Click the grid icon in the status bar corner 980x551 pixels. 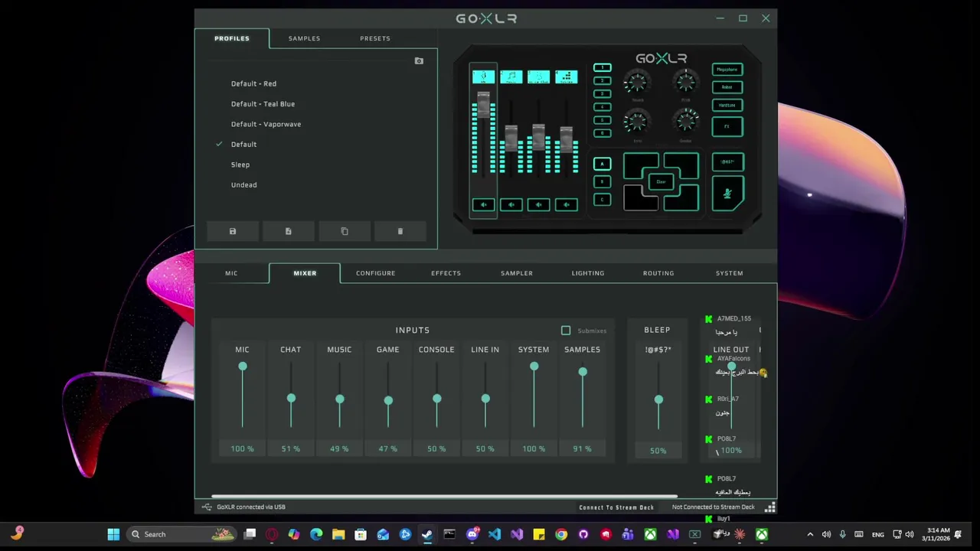click(x=770, y=507)
